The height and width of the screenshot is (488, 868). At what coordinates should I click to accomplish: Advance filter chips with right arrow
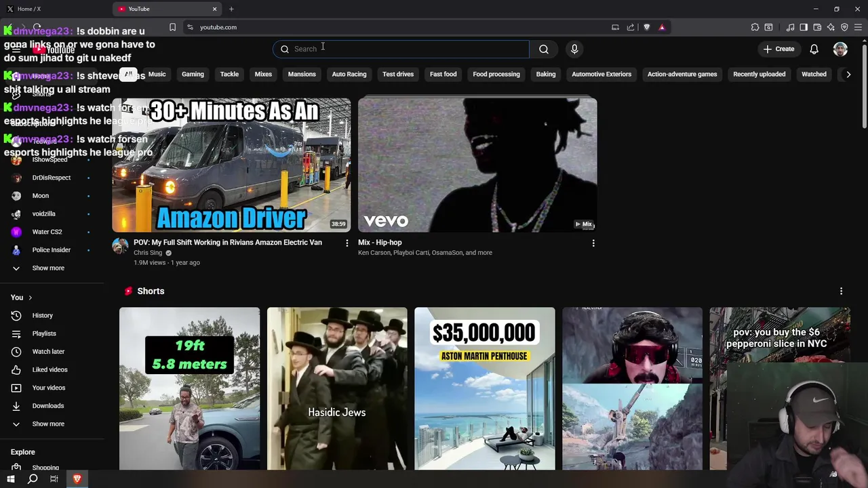(848, 75)
